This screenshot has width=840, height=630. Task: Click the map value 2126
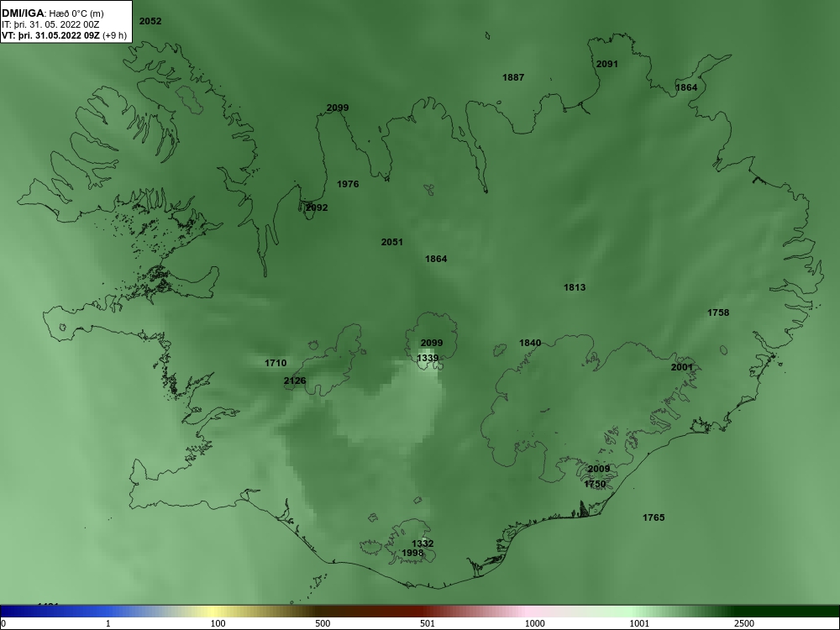pyautogui.click(x=295, y=381)
